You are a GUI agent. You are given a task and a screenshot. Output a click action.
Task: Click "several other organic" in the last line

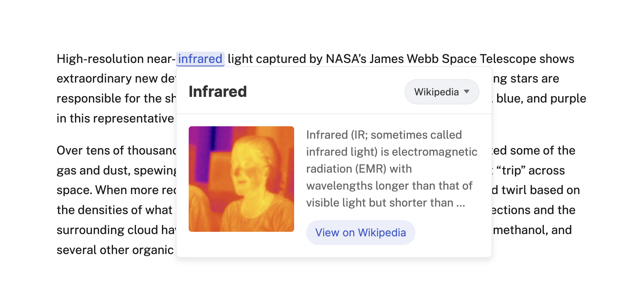click(x=115, y=250)
